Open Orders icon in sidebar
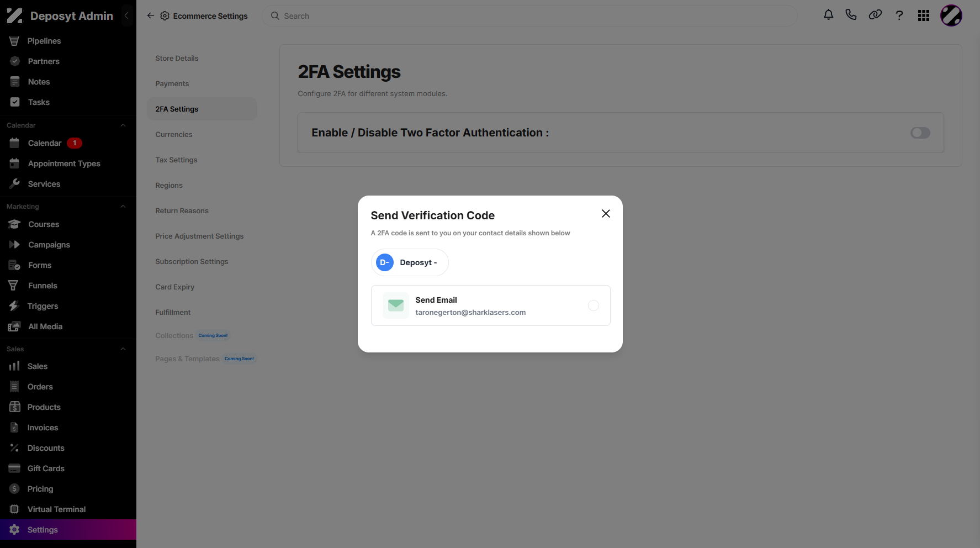This screenshot has width=980, height=548. (x=14, y=387)
